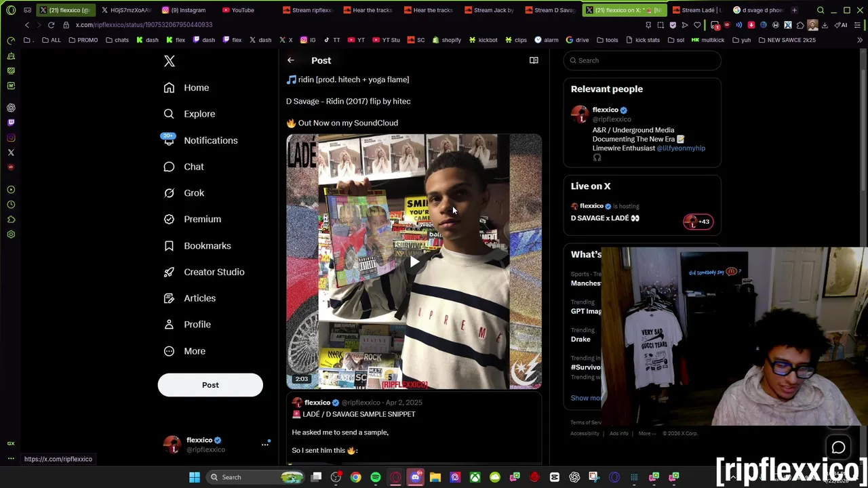
Task: Open tools bookmarks folder
Action: (607, 40)
